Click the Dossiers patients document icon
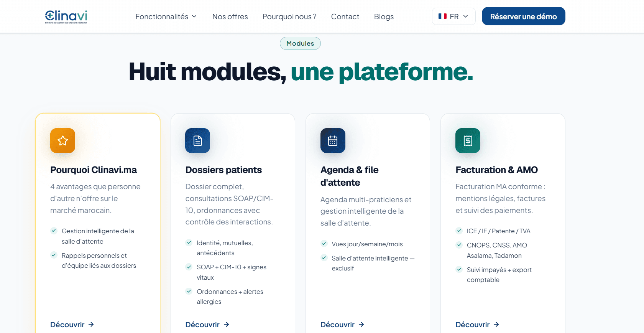The image size is (644, 333). tap(197, 141)
